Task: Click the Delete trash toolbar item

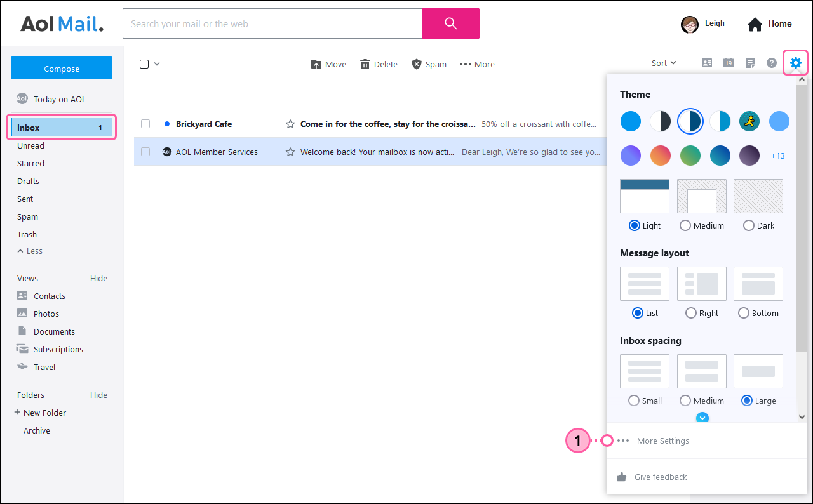Action: click(x=379, y=64)
